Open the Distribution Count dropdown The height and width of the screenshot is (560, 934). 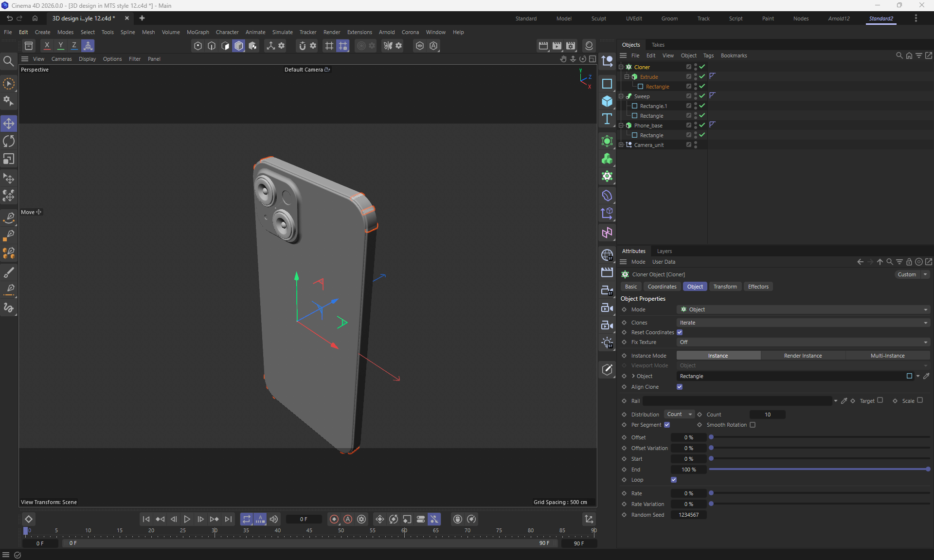click(679, 415)
